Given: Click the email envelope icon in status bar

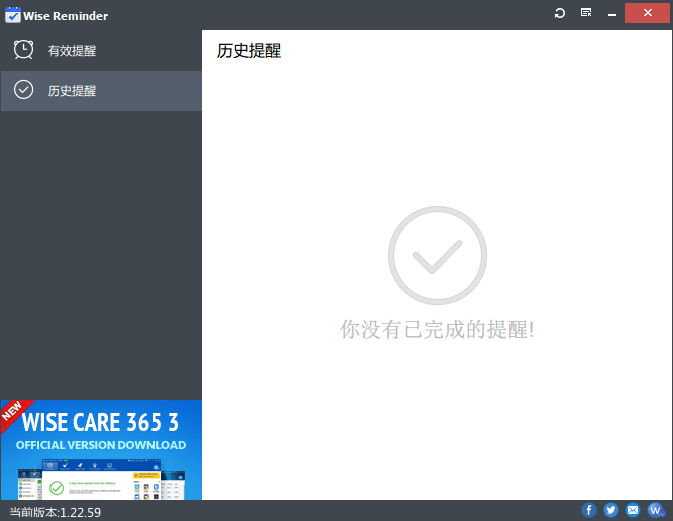Looking at the screenshot, I should 633,510.
